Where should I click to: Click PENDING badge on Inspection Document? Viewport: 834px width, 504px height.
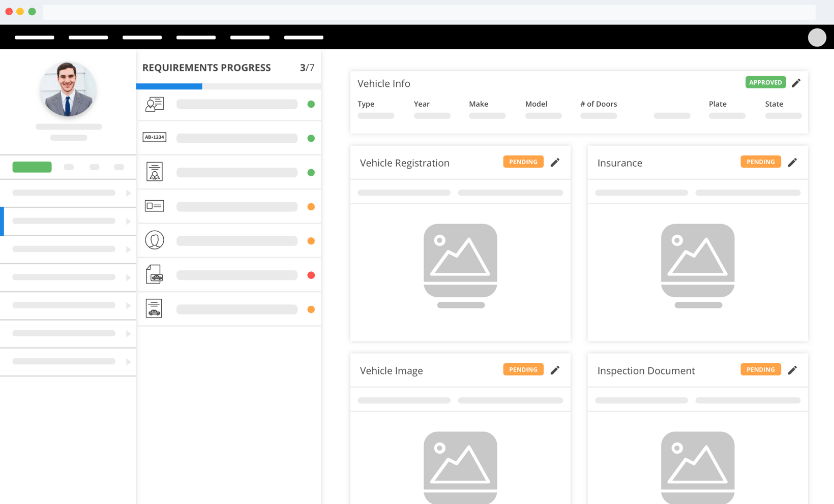[760, 369]
